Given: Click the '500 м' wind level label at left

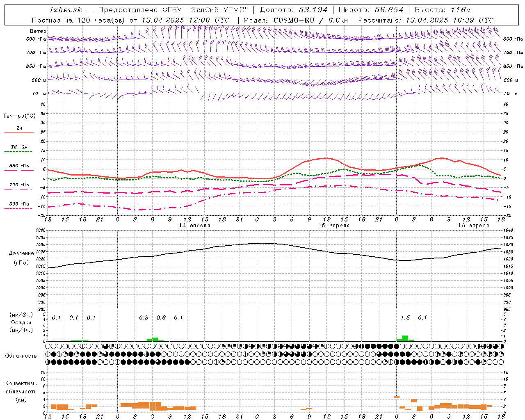Looking at the screenshot, I should coord(39,80).
